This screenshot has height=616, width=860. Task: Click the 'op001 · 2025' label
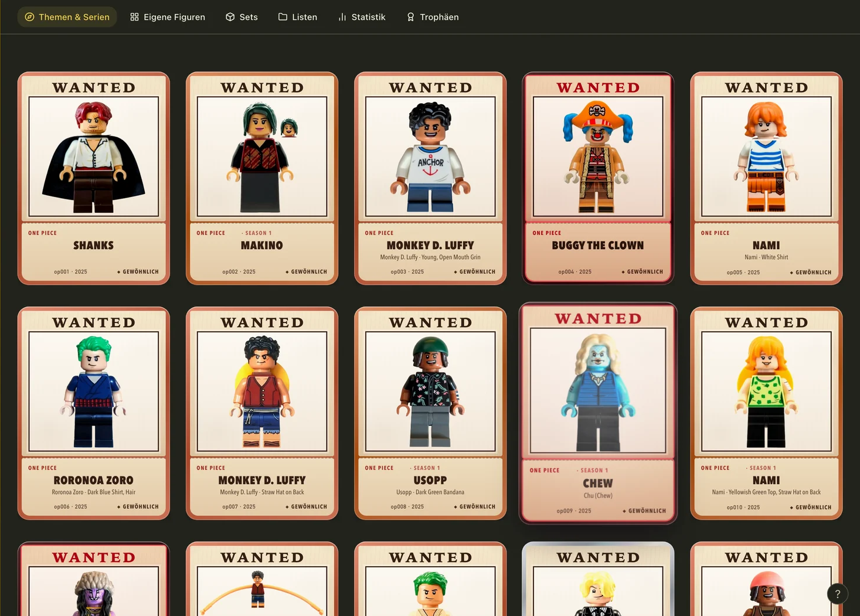(70, 272)
